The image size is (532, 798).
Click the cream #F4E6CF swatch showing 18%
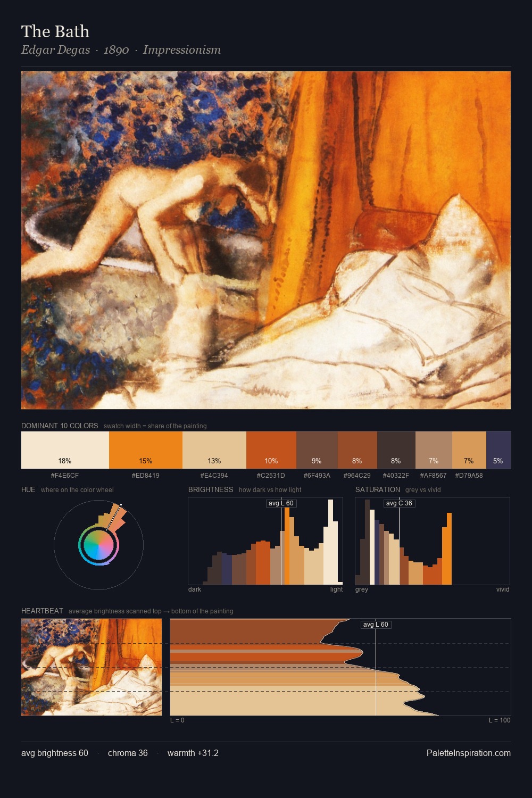[x=65, y=450]
